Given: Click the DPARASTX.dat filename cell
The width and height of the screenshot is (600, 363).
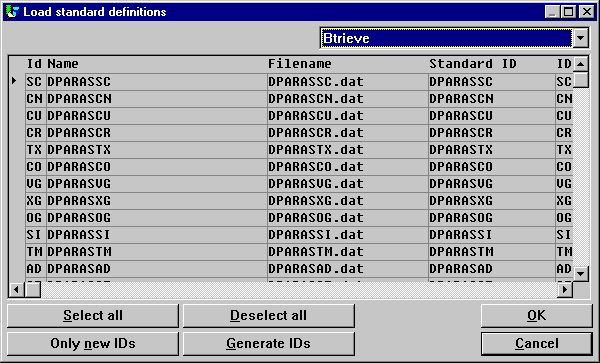Looking at the screenshot, I should (347, 150).
